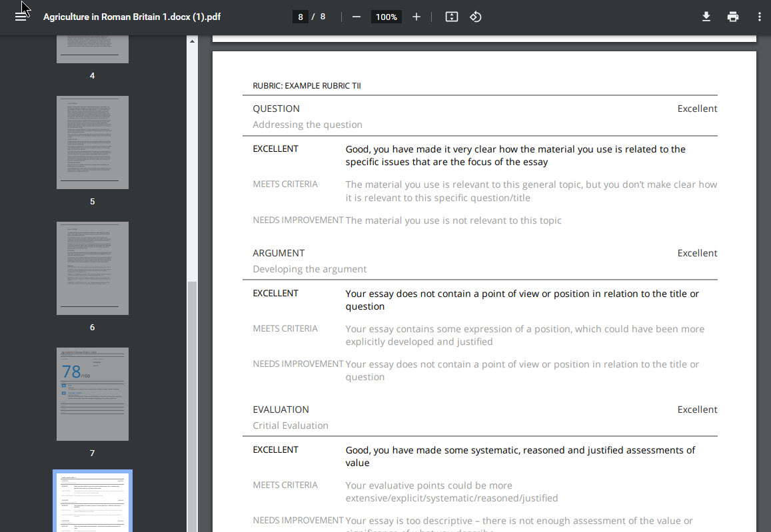The width and height of the screenshot is (771, 532).
Task: Click the page number input showing 8
Action: tap(300, 17)
